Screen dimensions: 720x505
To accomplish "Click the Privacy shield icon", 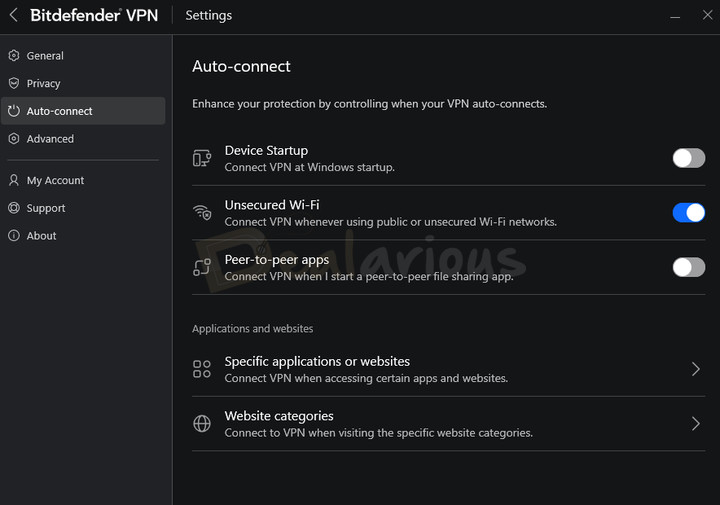I will [x=14, y=83].
